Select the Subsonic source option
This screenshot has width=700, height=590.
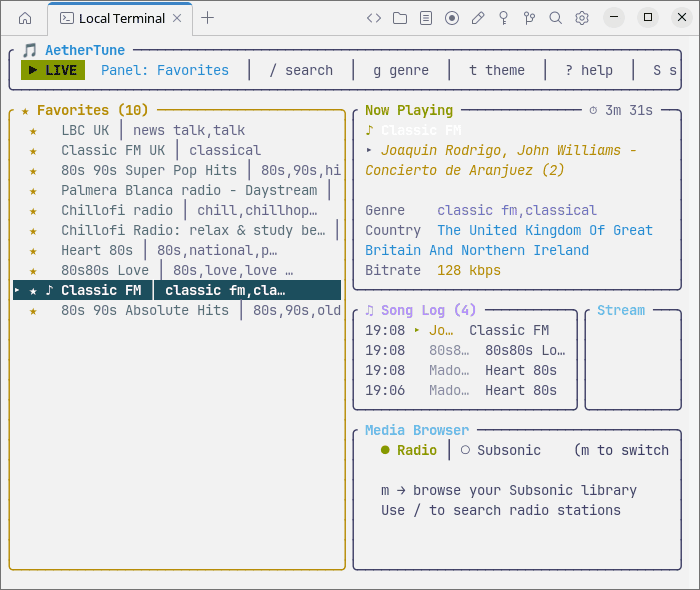click(500, 450)
